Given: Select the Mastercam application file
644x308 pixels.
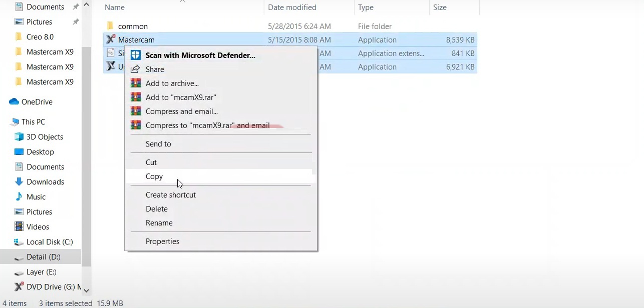Looking at the screenshot, I should click(136, 40).
